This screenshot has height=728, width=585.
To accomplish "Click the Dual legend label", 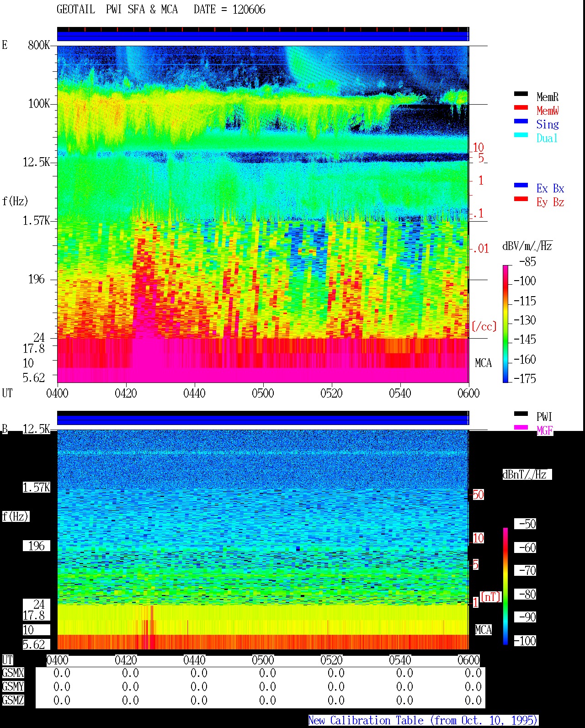I will (x=548, y=138).
